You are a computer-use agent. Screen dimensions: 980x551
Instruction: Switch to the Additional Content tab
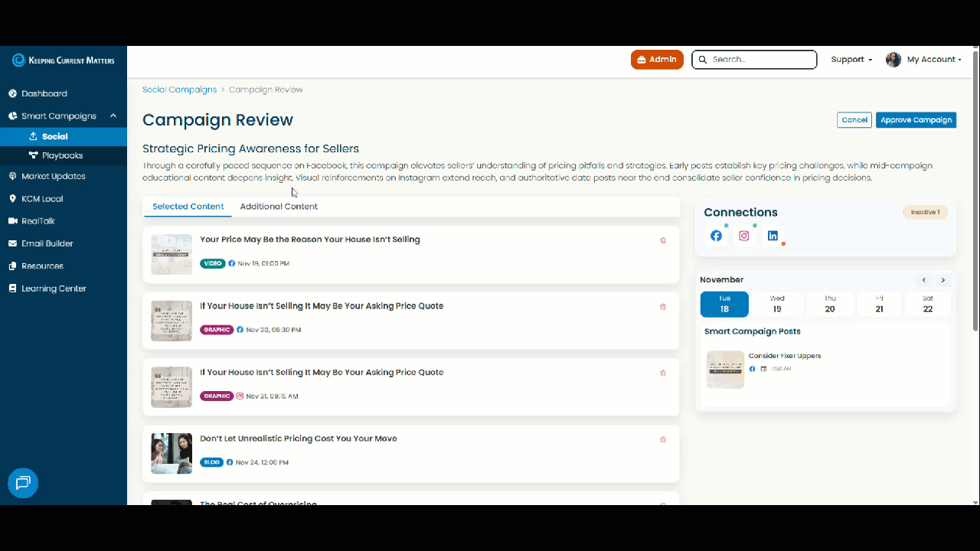279,206
